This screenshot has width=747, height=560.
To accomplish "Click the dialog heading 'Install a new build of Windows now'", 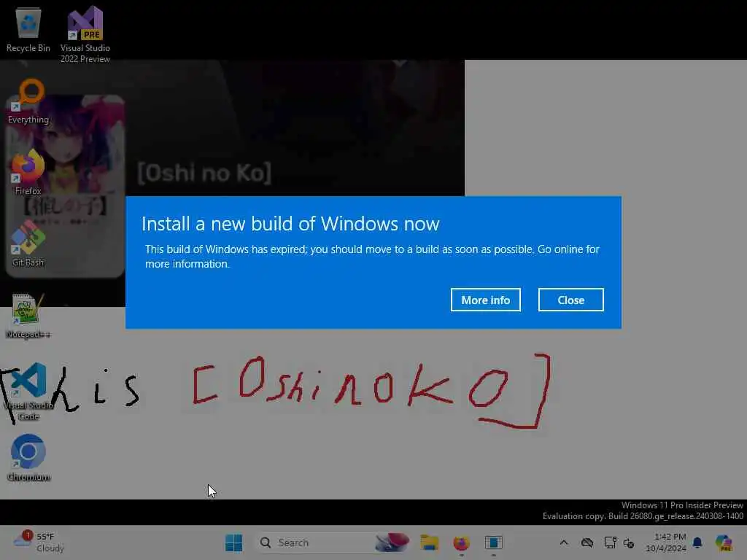I will 290,224.
